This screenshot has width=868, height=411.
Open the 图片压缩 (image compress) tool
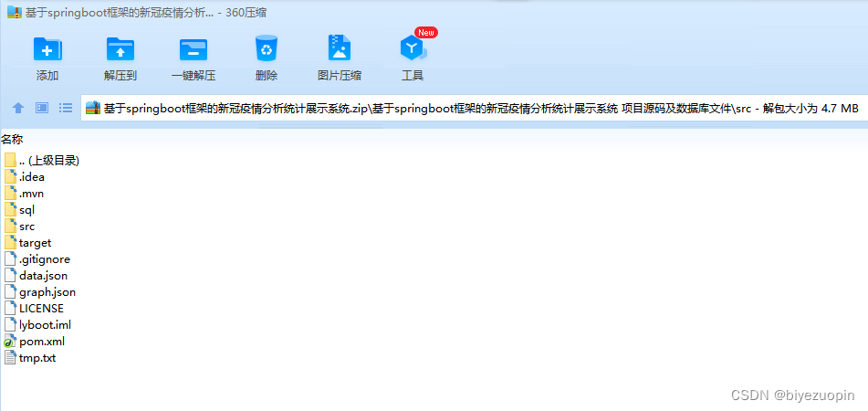pyautogui.click(x=340, y=48)
